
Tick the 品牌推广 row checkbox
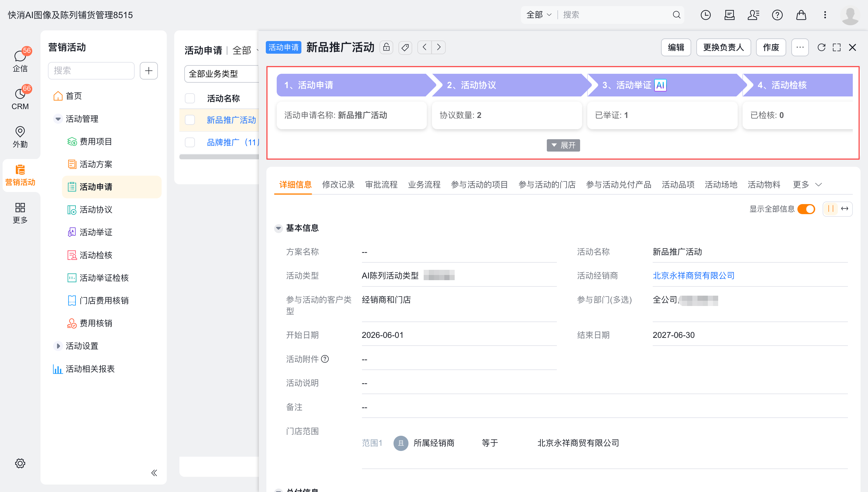tap(190, 142)
